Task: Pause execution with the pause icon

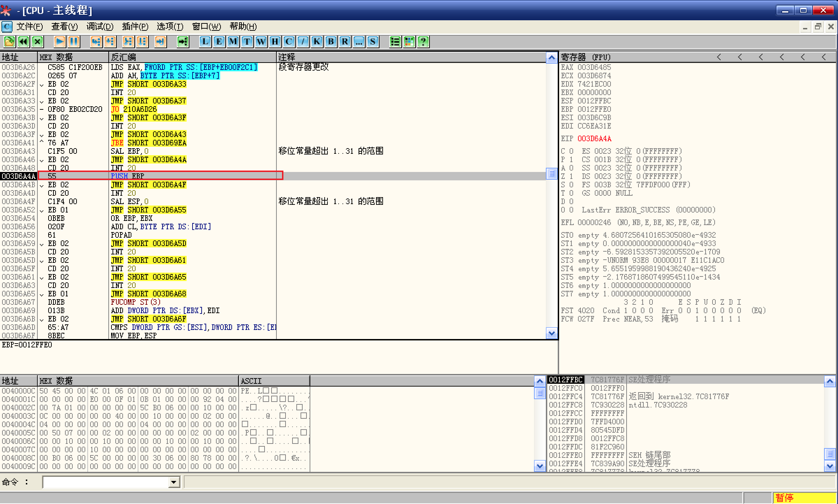Action: [74, 42]
